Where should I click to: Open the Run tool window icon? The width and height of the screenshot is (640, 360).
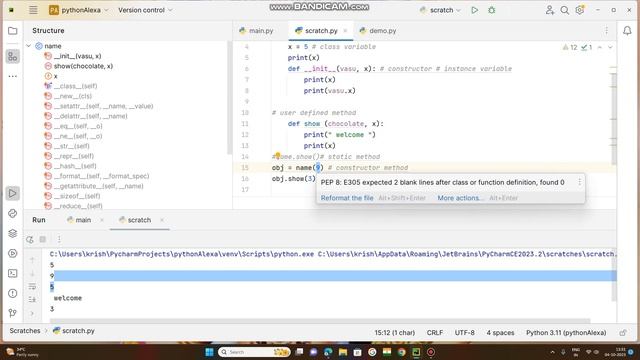[x=13, y=193]
